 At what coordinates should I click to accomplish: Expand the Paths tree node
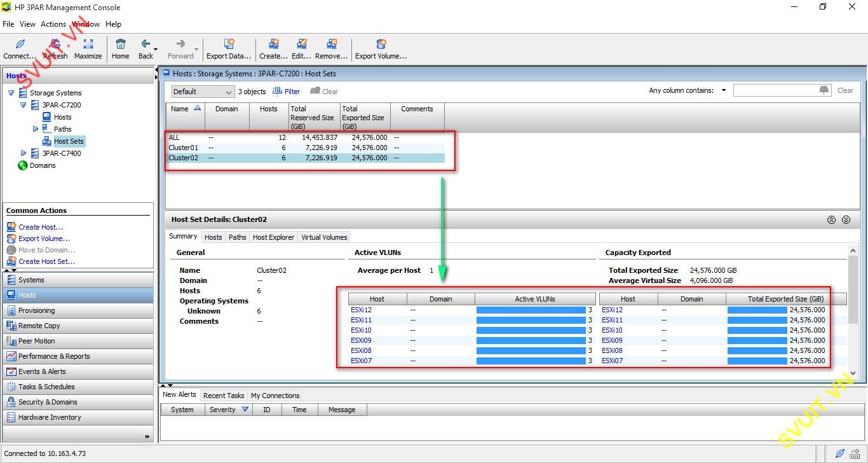[x=36, y=129]
